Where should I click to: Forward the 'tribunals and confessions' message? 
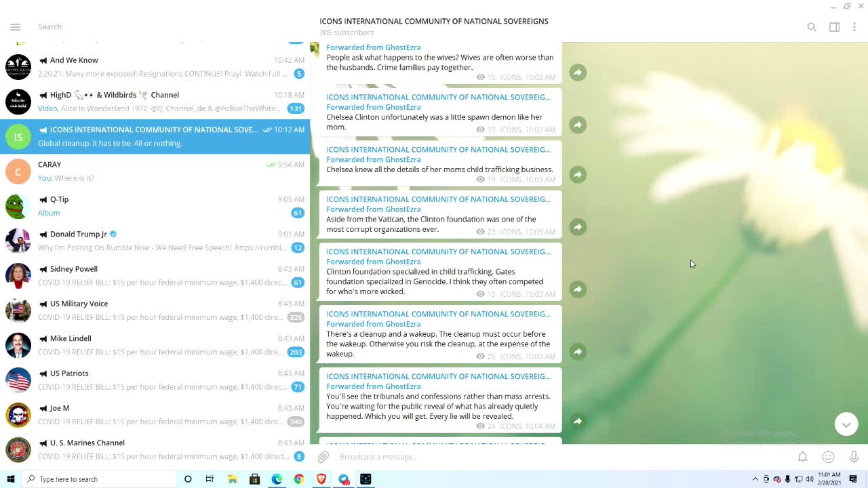coord(578,422)
